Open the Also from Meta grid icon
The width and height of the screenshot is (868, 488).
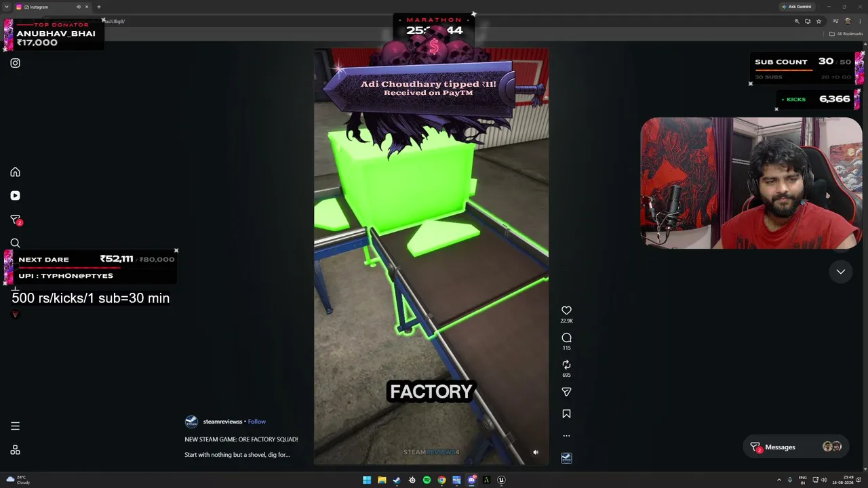(x=15, y=450)
